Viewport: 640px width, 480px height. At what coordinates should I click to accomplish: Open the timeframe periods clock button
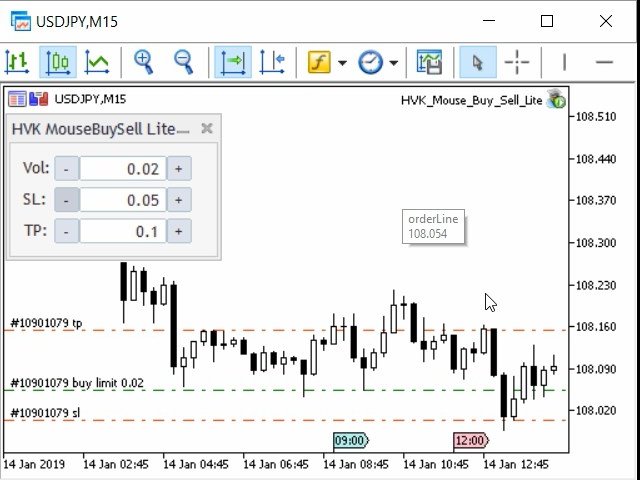pyautogui.click(x=370, y=62)
